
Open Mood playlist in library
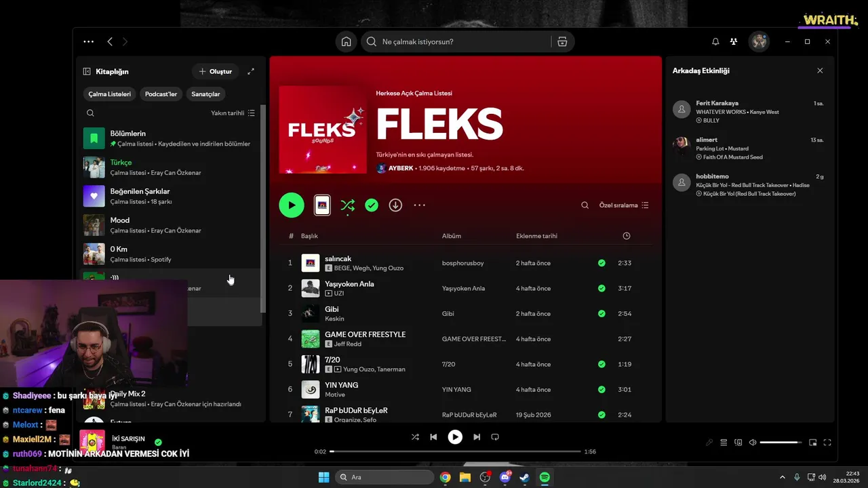pyautogui.click(x=170, y=225)
